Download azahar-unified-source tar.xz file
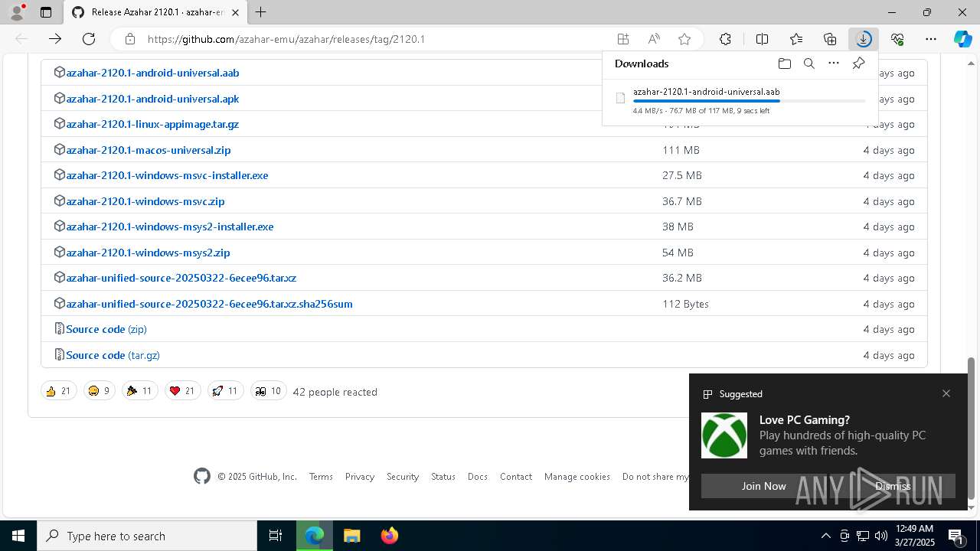The height and width of the screenshot is (551, 980). click(x=181, y=278)
